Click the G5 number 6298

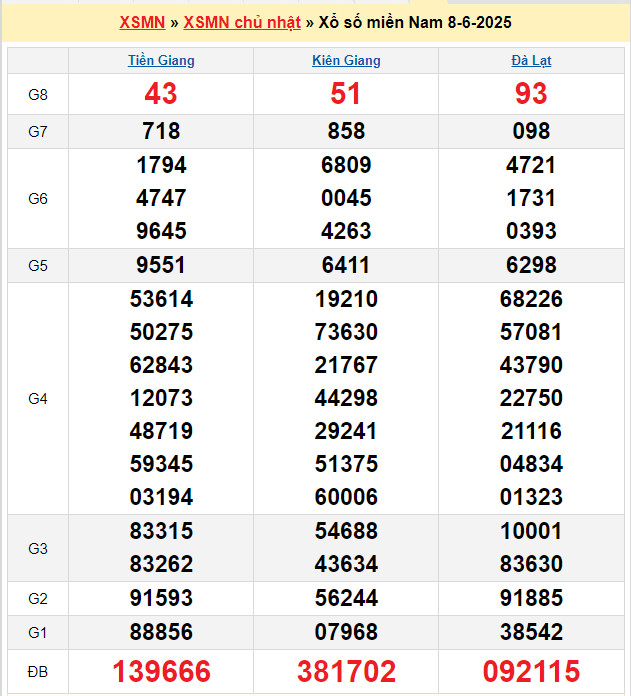click(531, 265)
